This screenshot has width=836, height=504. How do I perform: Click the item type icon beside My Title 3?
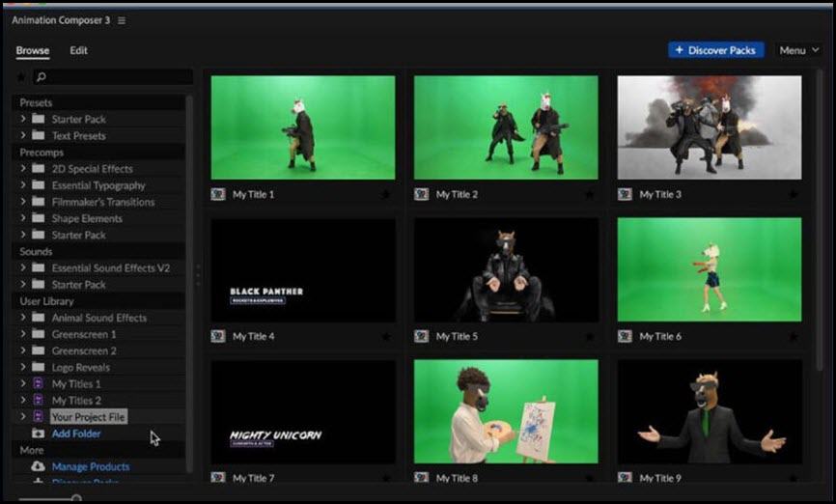point(625,194)
